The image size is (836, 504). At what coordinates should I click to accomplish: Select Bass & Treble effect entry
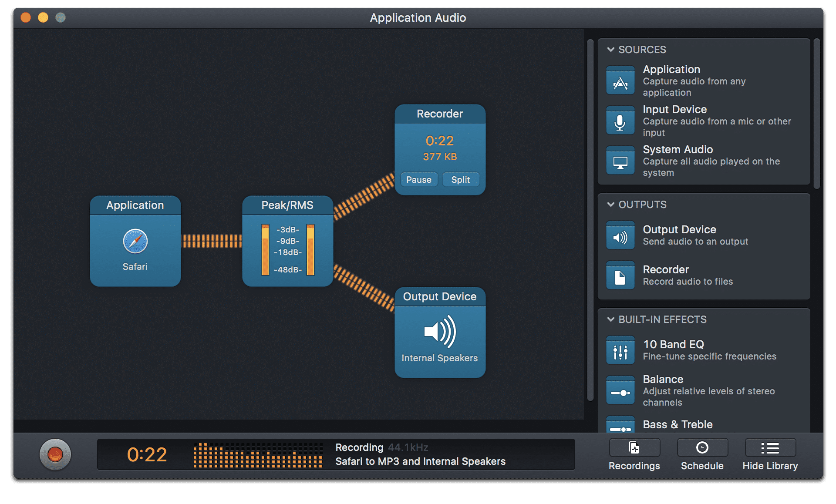(x=678, y=424)
